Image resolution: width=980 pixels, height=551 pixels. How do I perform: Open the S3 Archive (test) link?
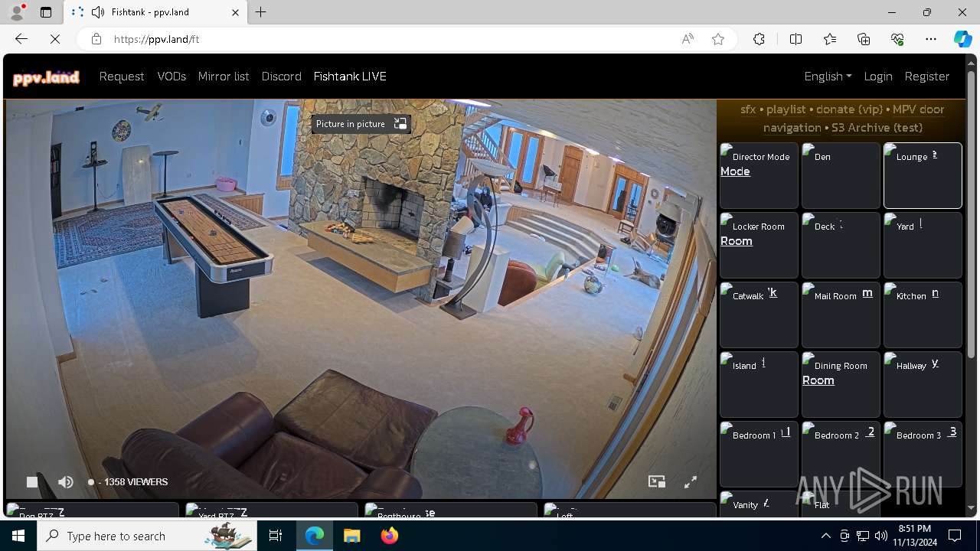pyautogui.click(x=877, y=128)
